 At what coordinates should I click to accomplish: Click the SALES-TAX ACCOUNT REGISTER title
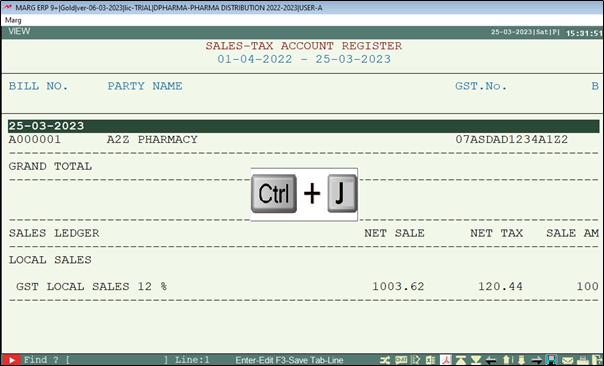point(304,46)
